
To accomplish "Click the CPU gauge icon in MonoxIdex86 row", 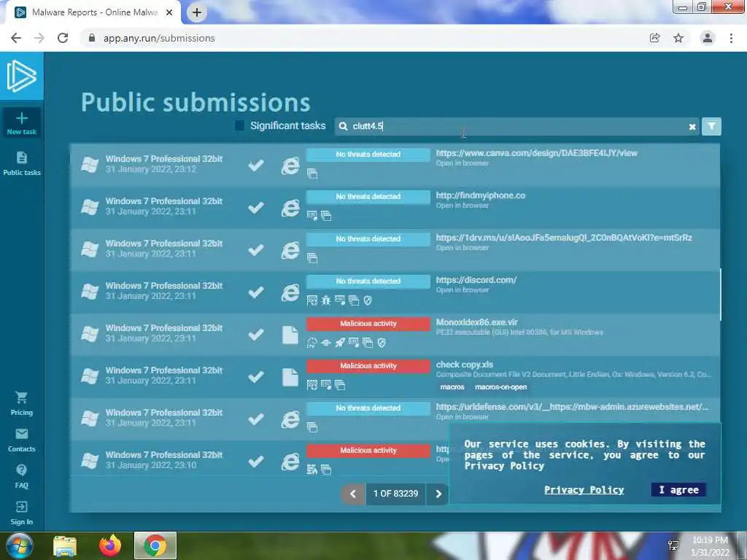I will [312, 343].
